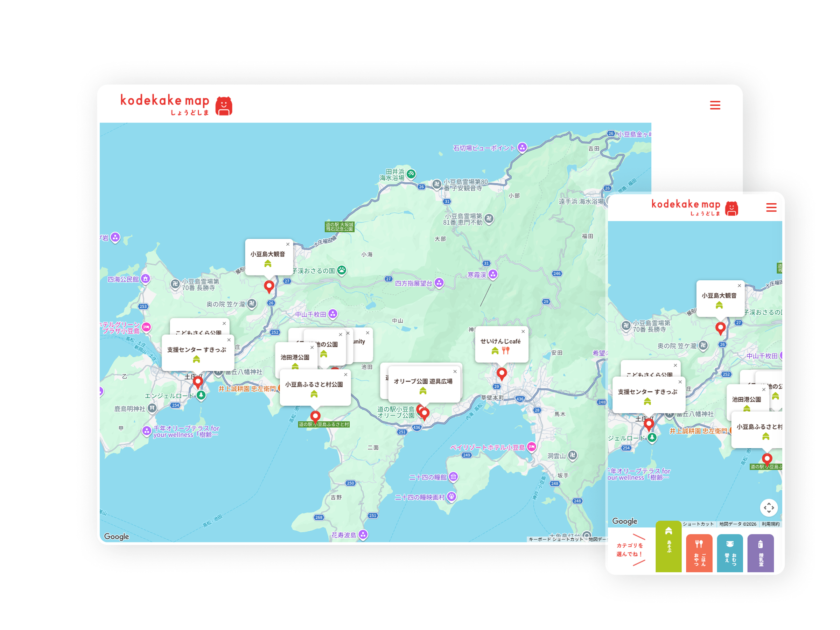Close the 支援センター すきっぷ popup on mobile
This screenshot has height=630, width=840.
point(680,381)
